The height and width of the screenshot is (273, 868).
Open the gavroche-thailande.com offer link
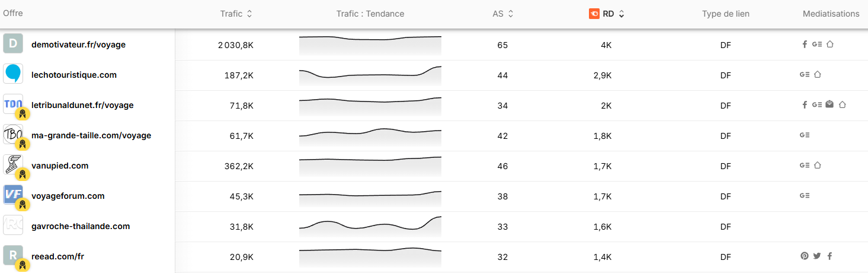click(81, 226)
